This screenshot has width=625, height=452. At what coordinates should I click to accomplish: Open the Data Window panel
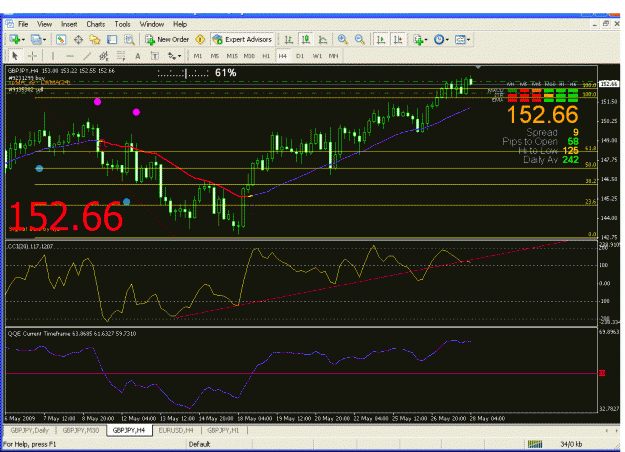tap(78, 39)
